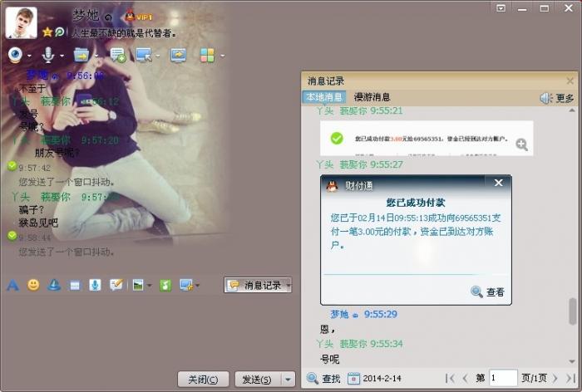Take a screenshot with the capture icon
Screen dimensions: 582x392
click(x=186, y=285)
